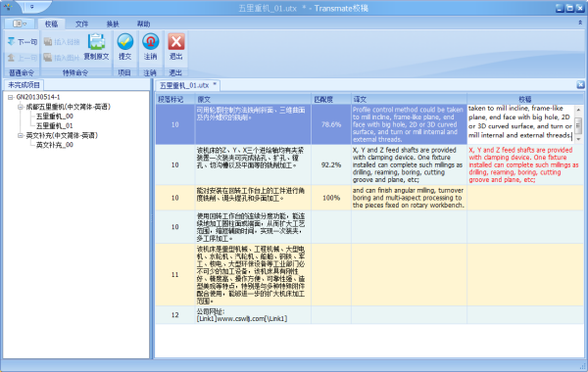Open the 帮助 help ribbon tab
588x372 pixels.
[x=143, y=23]
